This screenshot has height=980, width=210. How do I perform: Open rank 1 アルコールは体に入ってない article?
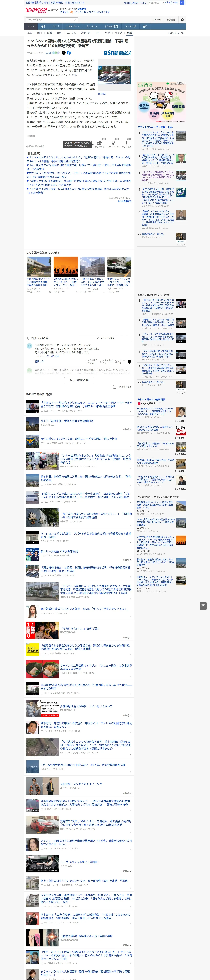pos(158,139)
